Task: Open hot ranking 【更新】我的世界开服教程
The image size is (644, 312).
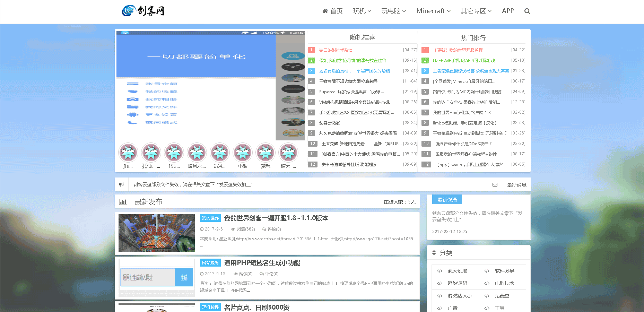Action: tap(458, 50)
